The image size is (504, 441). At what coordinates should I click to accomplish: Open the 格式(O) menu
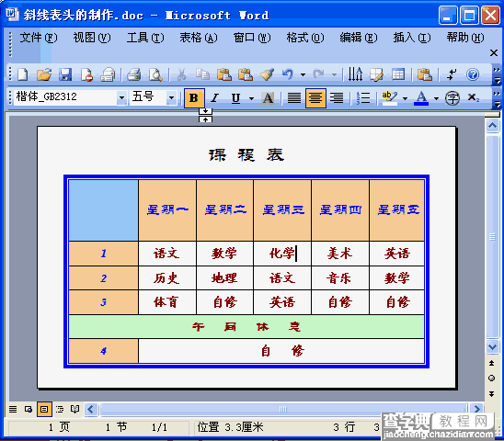[305, 38]
